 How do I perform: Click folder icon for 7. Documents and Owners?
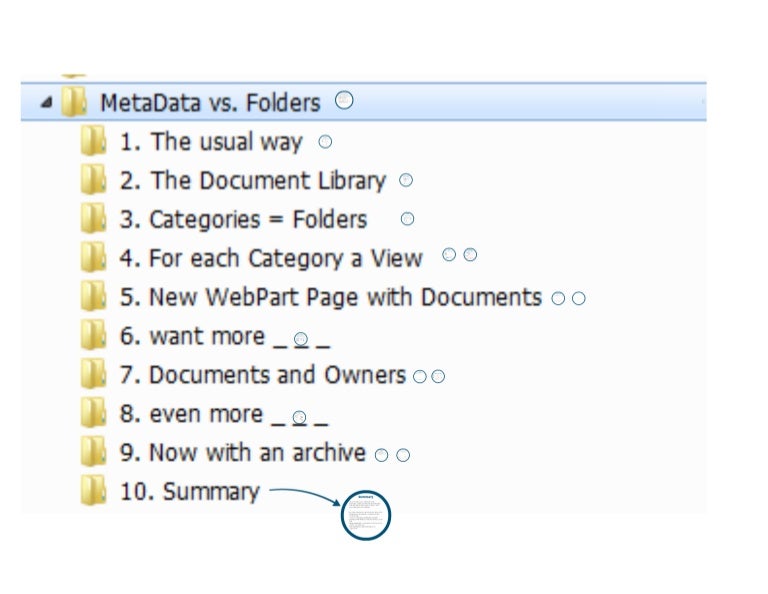(x=93, y=375)
